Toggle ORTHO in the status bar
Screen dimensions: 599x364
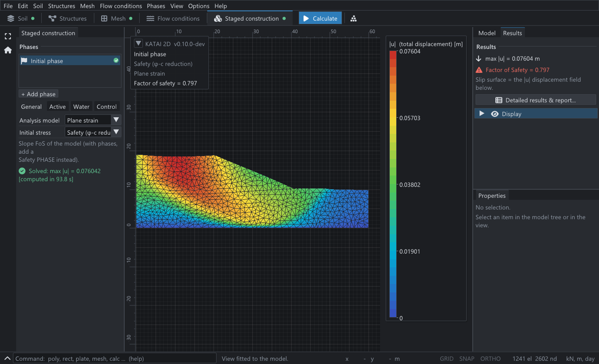coord(491,359)
